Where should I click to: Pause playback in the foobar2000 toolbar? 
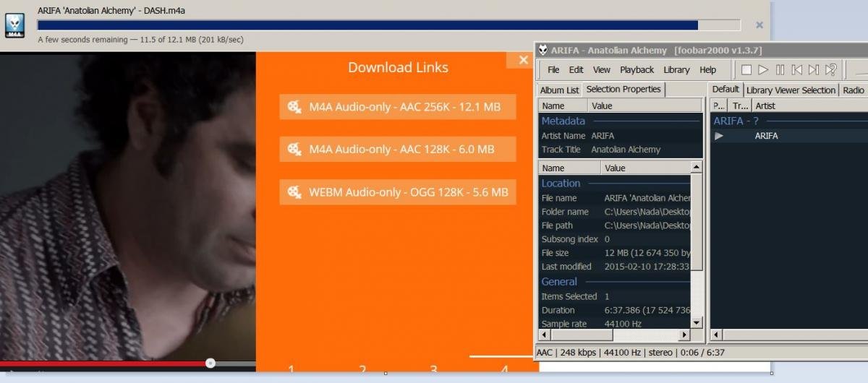[x=780, y=70]
